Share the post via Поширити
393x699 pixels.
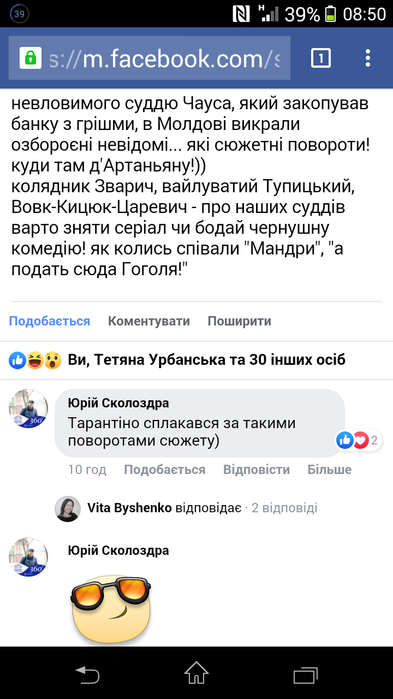tap(239, 321)
